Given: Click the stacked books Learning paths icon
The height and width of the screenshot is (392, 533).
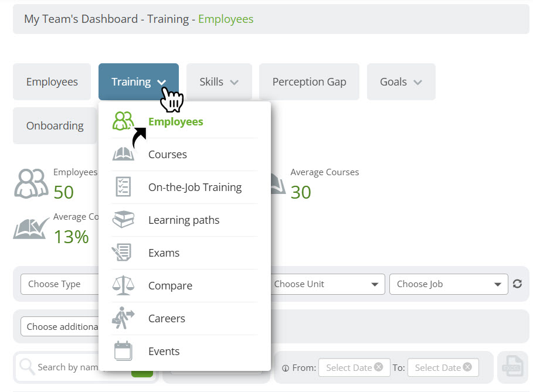Looking at the screenshot, I should click(123, 219).
